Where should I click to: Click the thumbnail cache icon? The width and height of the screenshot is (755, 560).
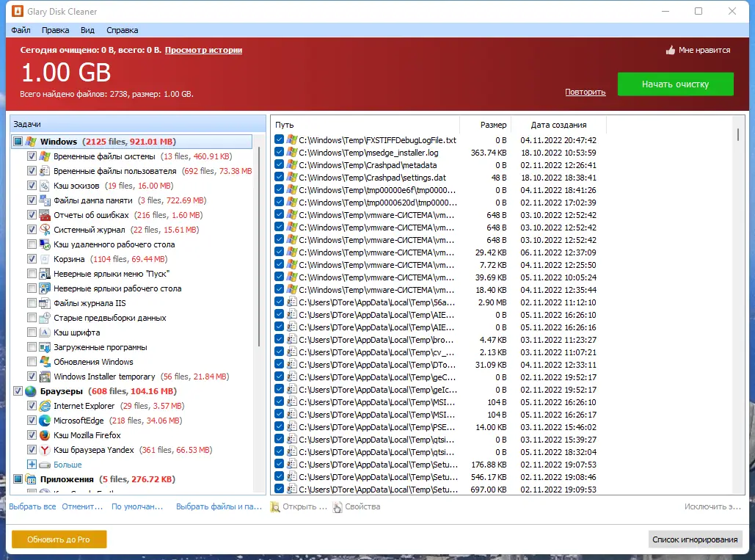pos(44,186)
